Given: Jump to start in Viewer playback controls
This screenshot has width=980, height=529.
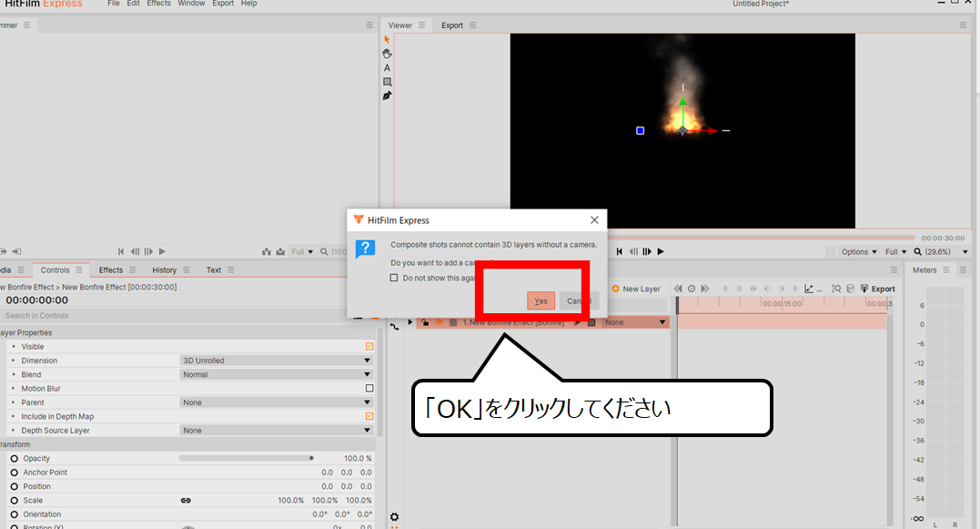Looking at the screenshot, I should tap(619, 251).
